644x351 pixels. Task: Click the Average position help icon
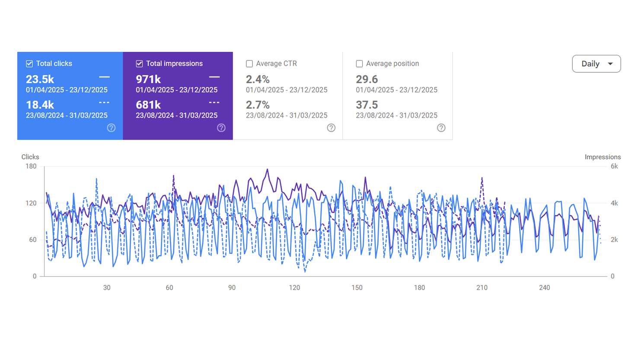[441, 128]
